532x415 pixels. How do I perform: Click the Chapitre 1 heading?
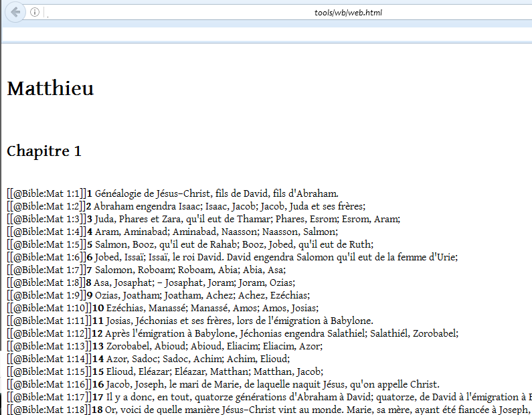coord(44,151)
